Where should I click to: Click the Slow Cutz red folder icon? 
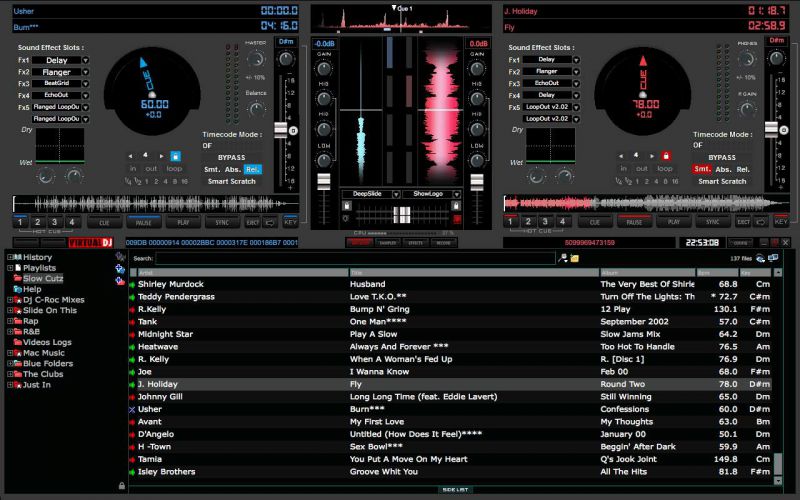[18, 279]
